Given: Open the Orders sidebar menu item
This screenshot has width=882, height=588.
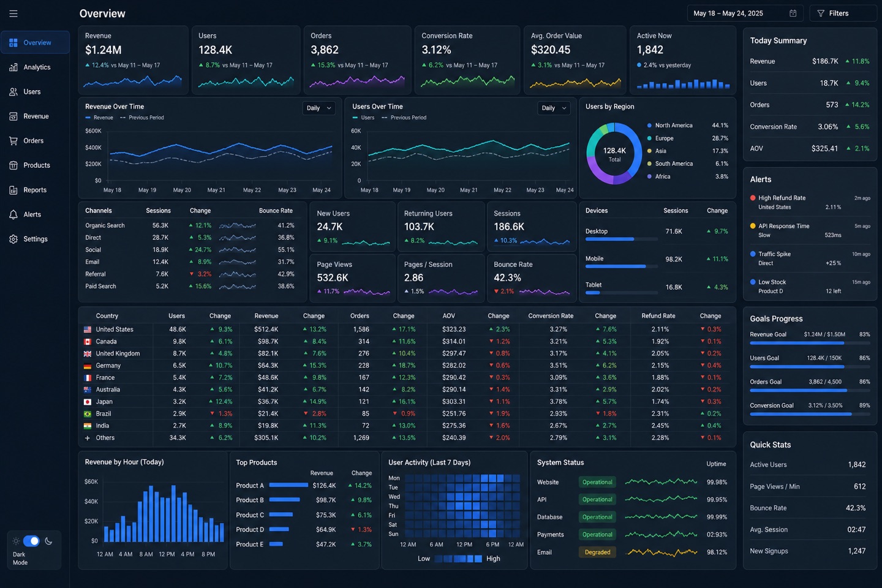Looking at the screenshot, I should (x=35, y=141).
